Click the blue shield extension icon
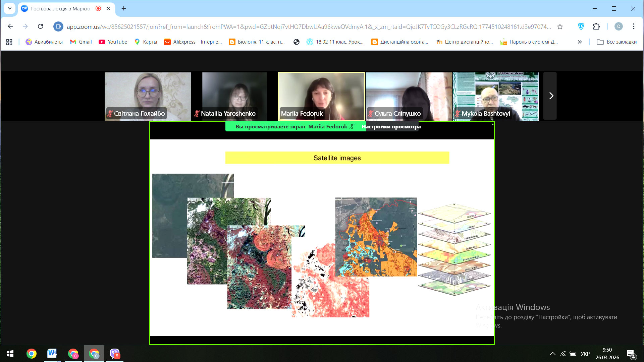The width and height of the screenshot is (644, 362). click(x=581, y=26)
